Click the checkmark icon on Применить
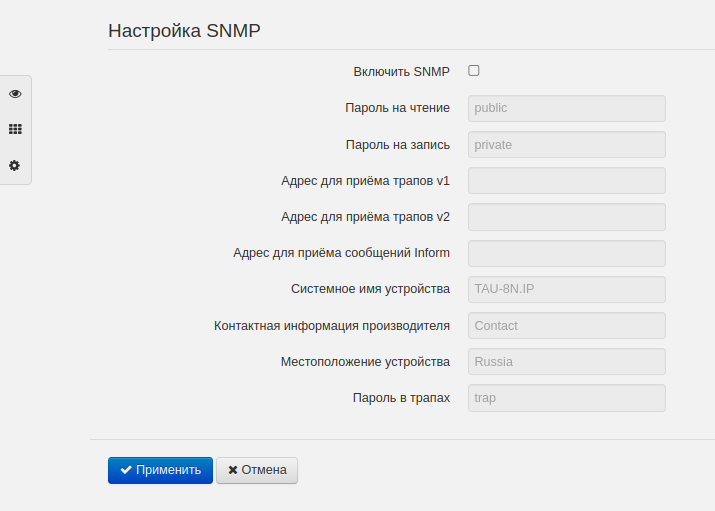 coord(126,470)
